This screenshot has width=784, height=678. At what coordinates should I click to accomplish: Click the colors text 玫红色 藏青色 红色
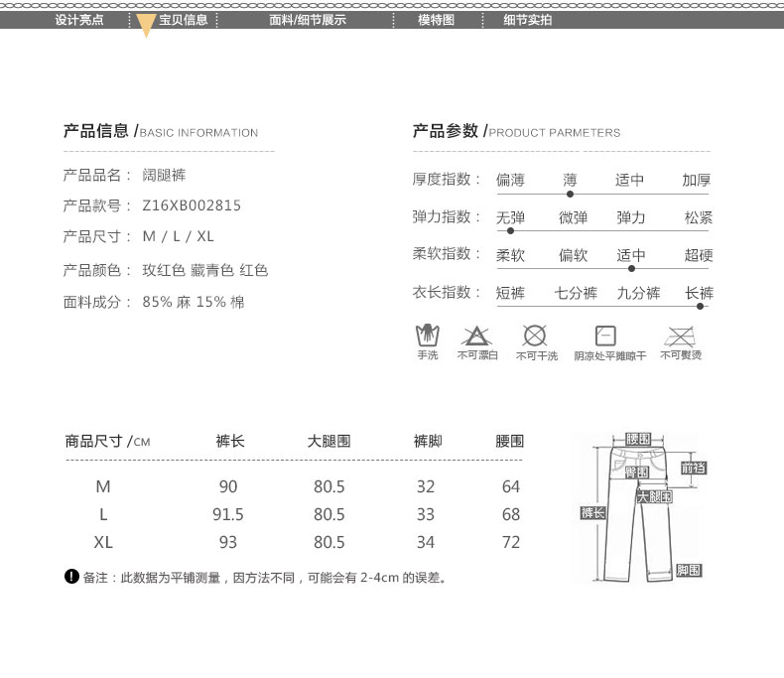point(205,270)
